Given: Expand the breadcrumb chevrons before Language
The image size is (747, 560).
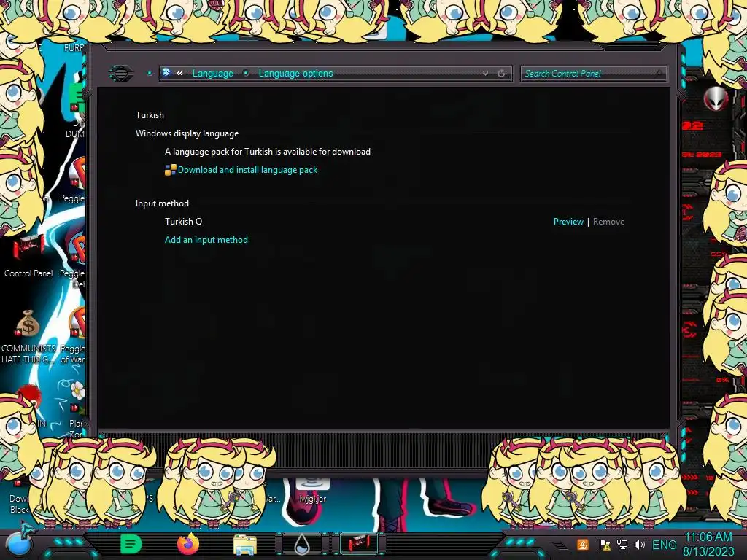Looking at the screenshot, I should click(179, 74).
